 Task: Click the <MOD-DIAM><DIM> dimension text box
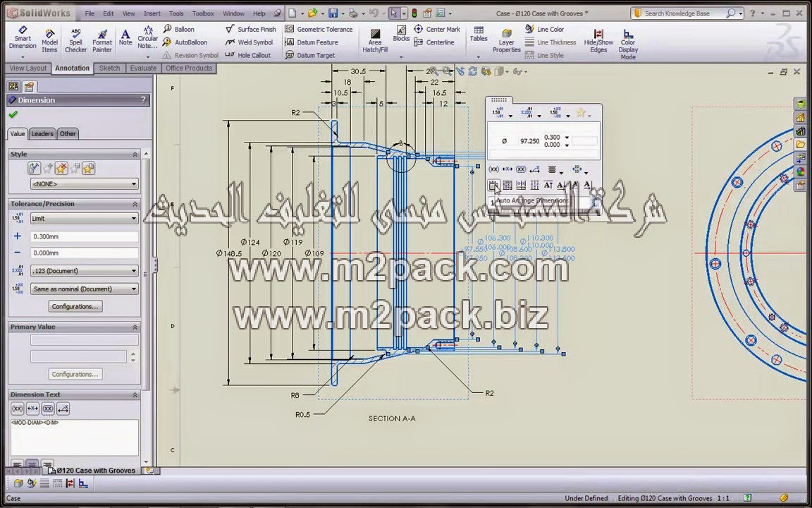(x=74, y=437)
